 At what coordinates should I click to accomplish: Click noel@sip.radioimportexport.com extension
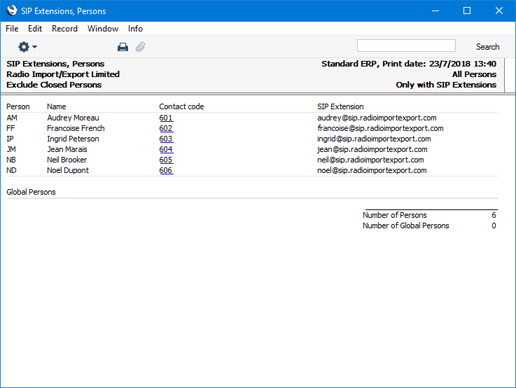[372, 170]
